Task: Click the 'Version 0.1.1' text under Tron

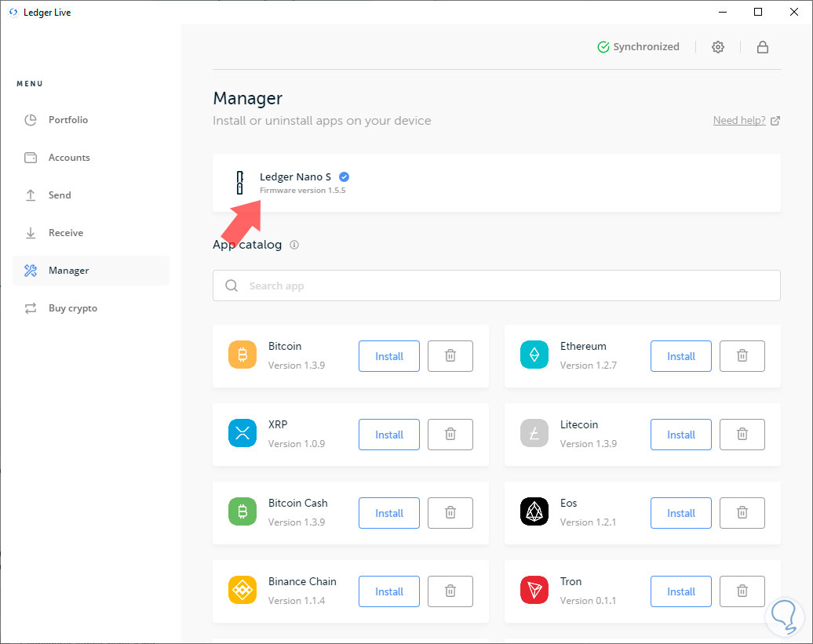Action: (x=588, y=601)
